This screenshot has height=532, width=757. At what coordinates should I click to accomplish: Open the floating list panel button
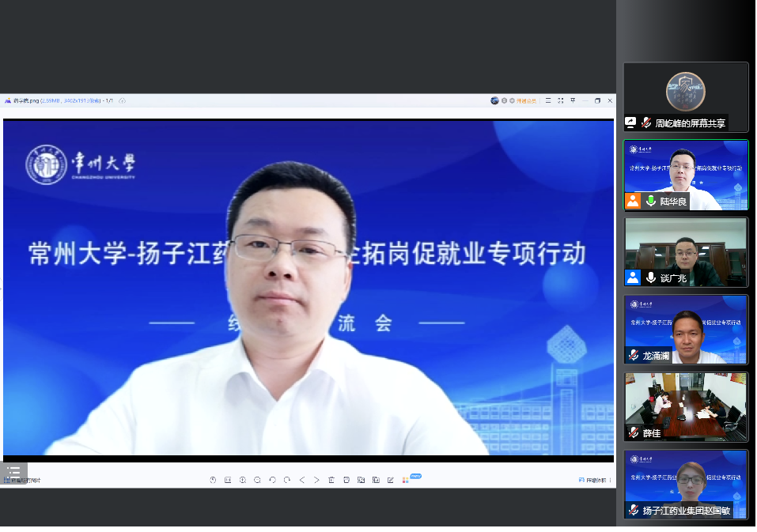(13, 472)
